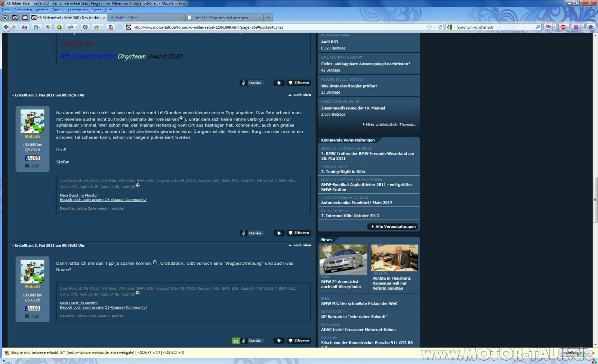Click forward arrow icon in 09:06:36 post
The width and height of the screenshot is (598, 364).
pyautogui.click(x=279, y=233)
